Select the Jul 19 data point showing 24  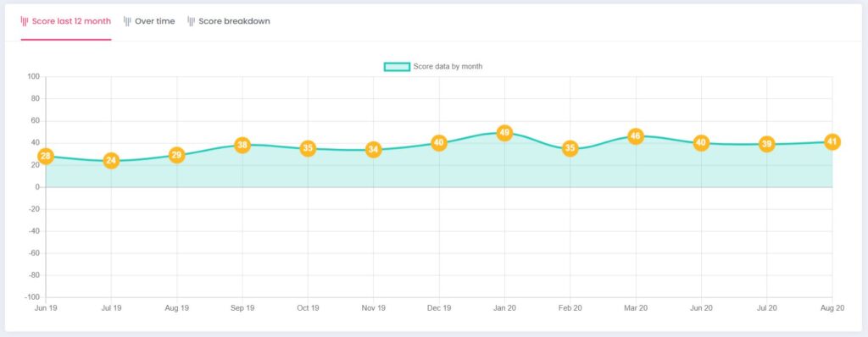(x=111, y=161)
